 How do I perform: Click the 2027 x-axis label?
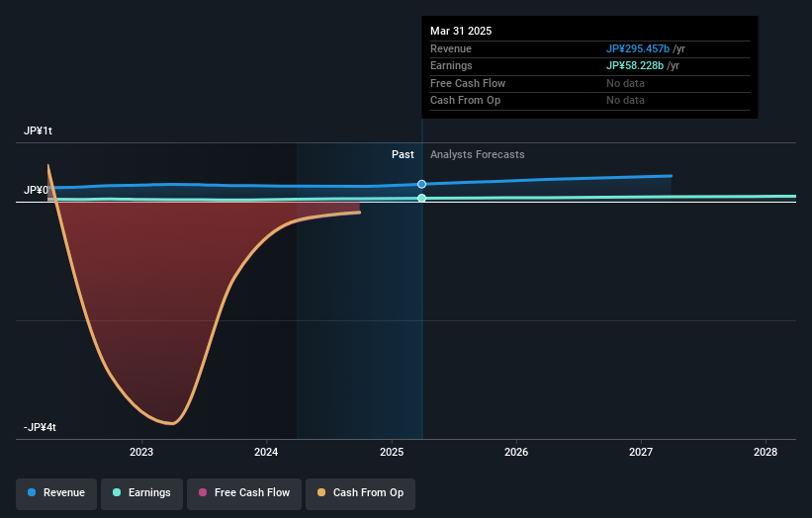point(641,452)
